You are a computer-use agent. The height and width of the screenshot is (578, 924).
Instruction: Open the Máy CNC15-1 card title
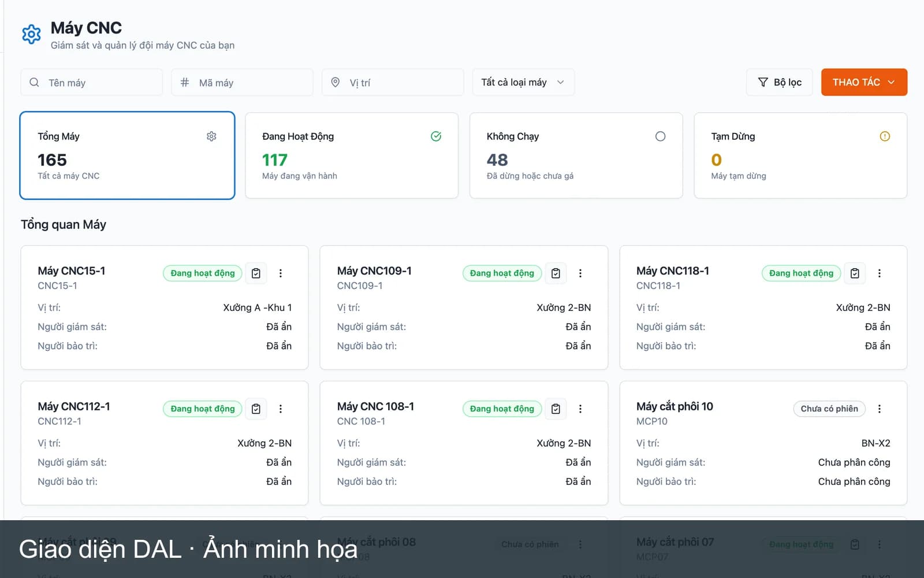[x=72, y=271]
